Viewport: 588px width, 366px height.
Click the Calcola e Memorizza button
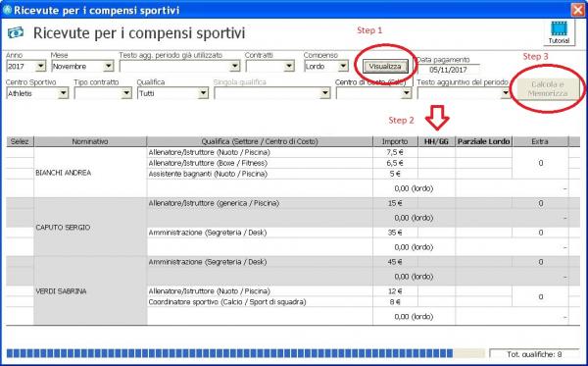[547, 89]
